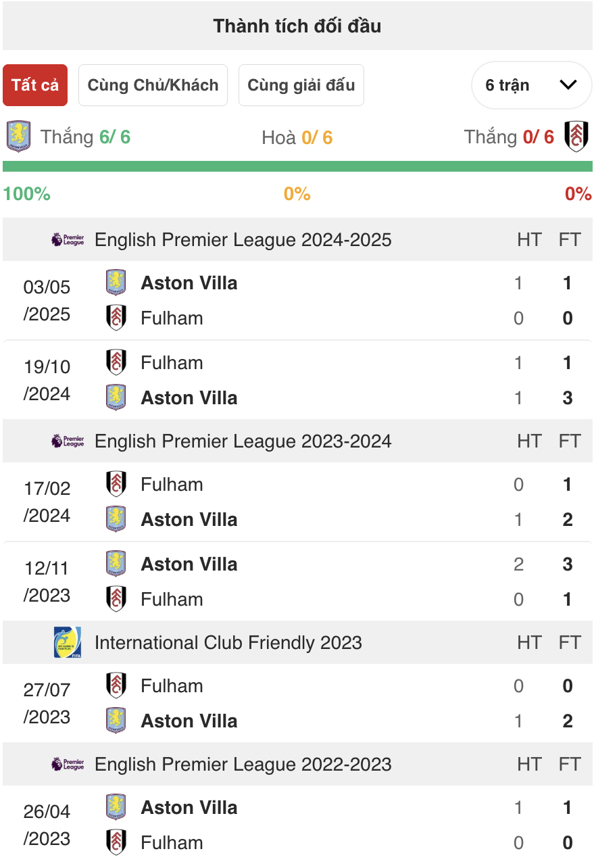Click Fulham team name in 17/02/2024 match
The width and height of the screenshot is (596, 868).
(172, 484)
